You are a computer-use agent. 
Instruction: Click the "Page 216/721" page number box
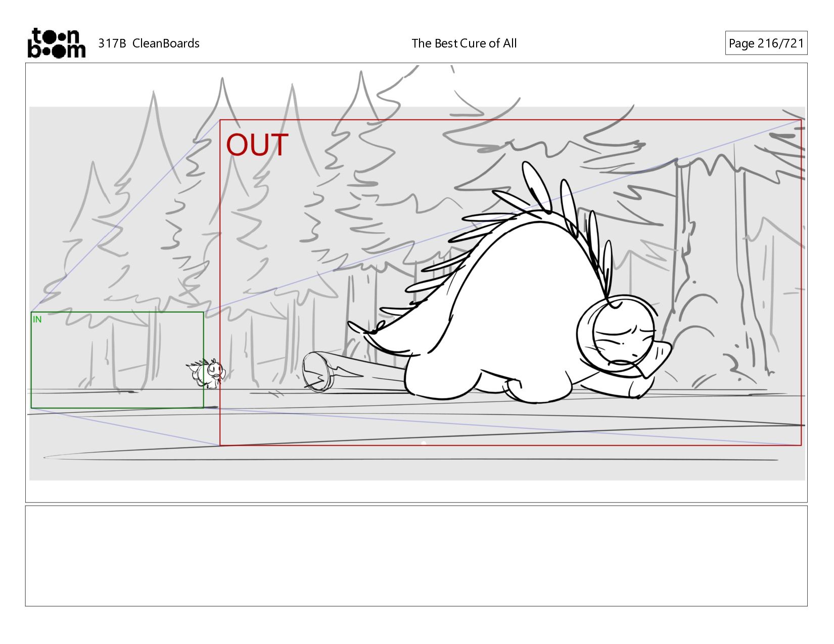tap(766, 43)
